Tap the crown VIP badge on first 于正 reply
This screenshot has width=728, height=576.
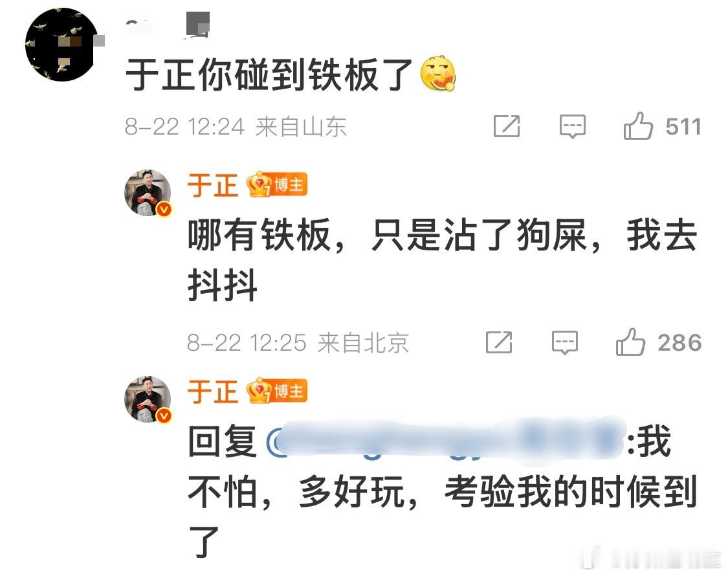pos(259,184)
